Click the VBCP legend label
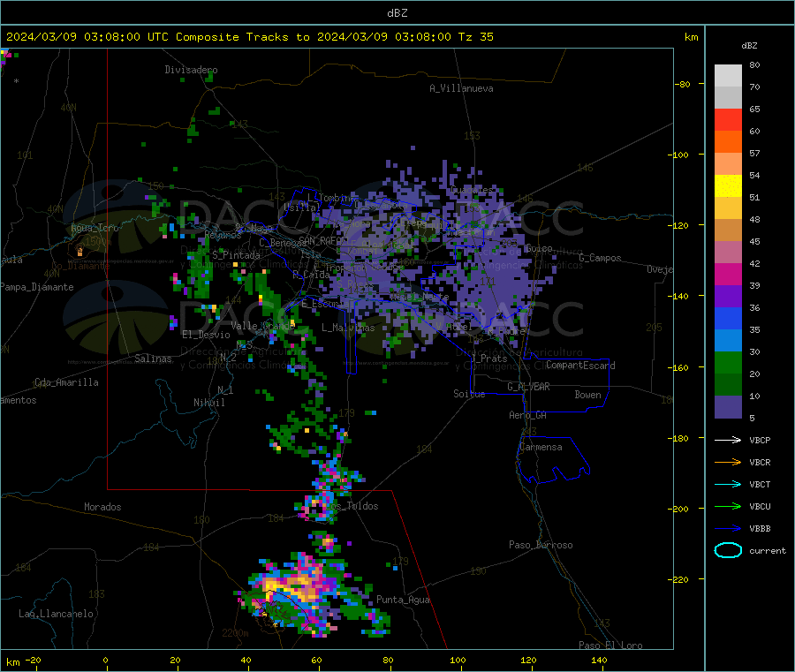The image size is (795, 672). pos(760,440)
